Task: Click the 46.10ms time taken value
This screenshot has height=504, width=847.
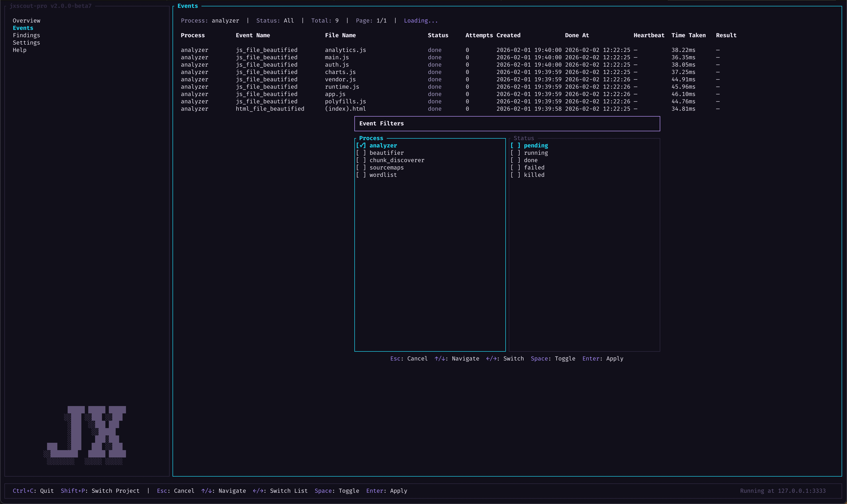Action: click(x=683, y=94)
